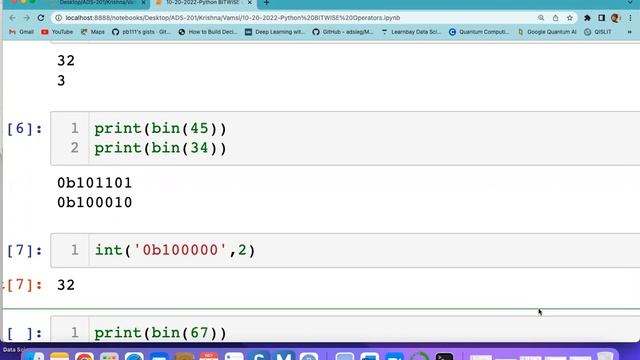Screen dimensions: 640x360
Task: Click code line print(bin(45)) in cell 6
Action: click(160, 129)
